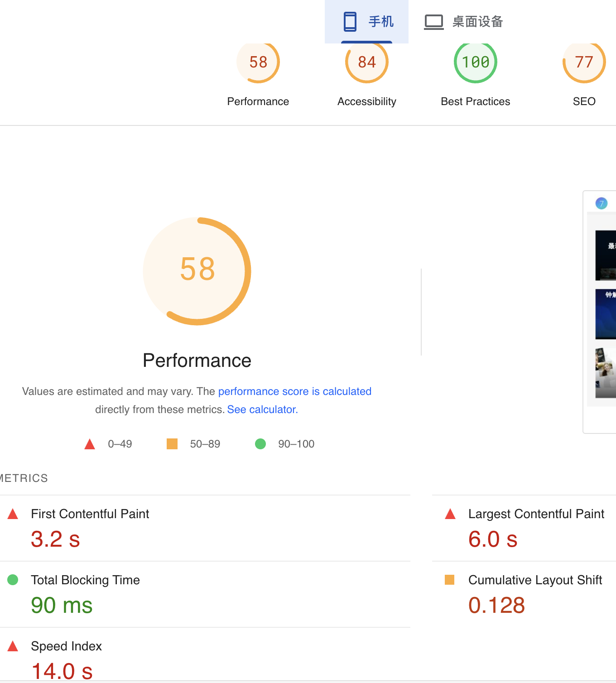This screenshot has width=616, height=683.
Task: Expand the Cumulative Layout Shift metric row
Action: [535, 580]
